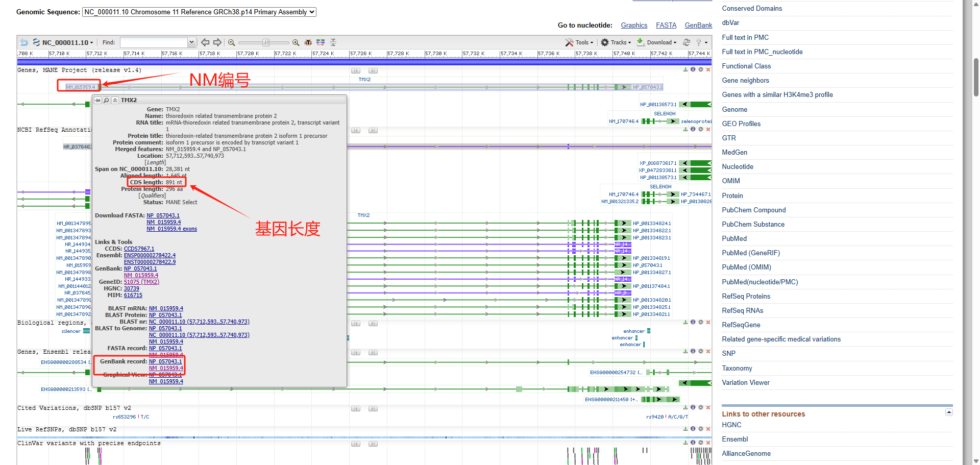Image resolution: width=980 pixels, height=465 pixels.
Task: Zoom to TMX2 feature with magnifier icon
Action: point(106,100)
